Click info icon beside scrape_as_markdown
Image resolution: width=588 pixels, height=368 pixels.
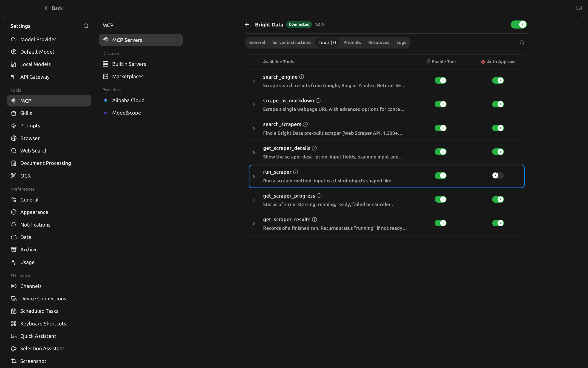(x=318, y=101)
